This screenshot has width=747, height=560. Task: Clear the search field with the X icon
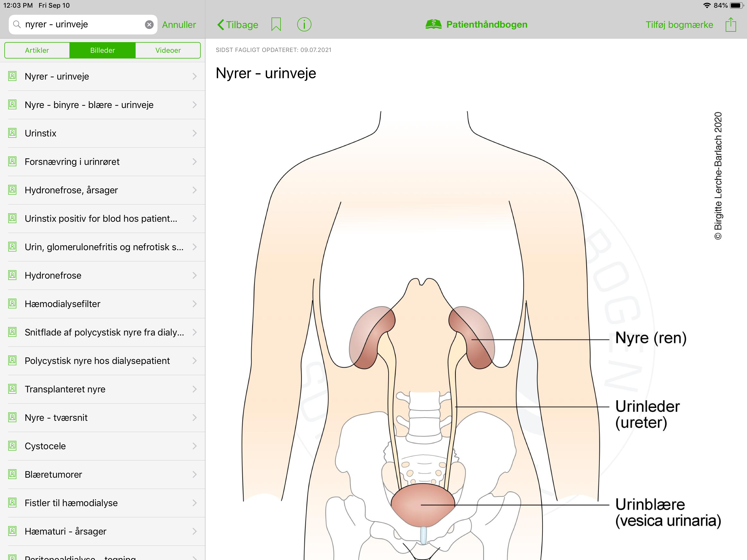click(x=149, y=25)
